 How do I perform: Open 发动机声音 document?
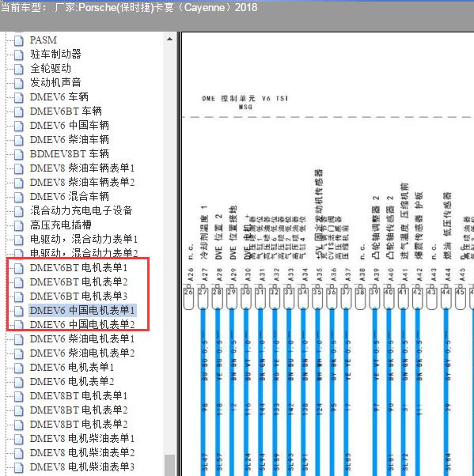(x=55, y=82)
